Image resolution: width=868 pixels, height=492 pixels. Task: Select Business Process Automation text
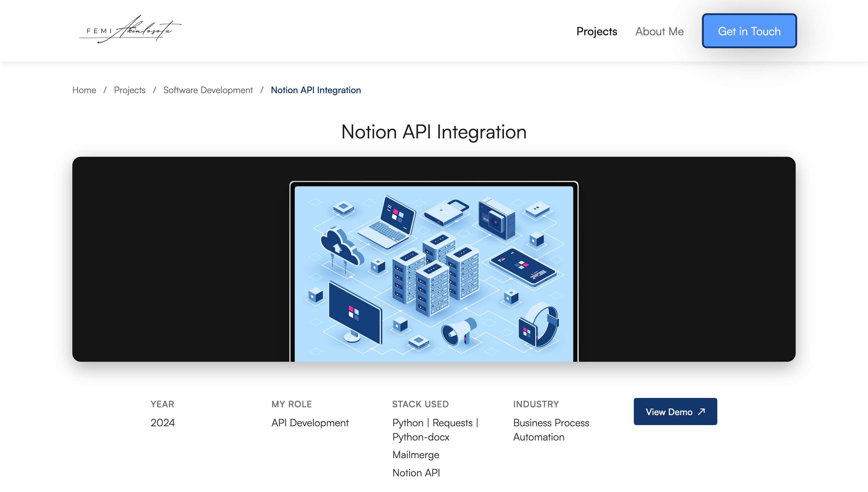pyautogui.click(x=551, y=430)
